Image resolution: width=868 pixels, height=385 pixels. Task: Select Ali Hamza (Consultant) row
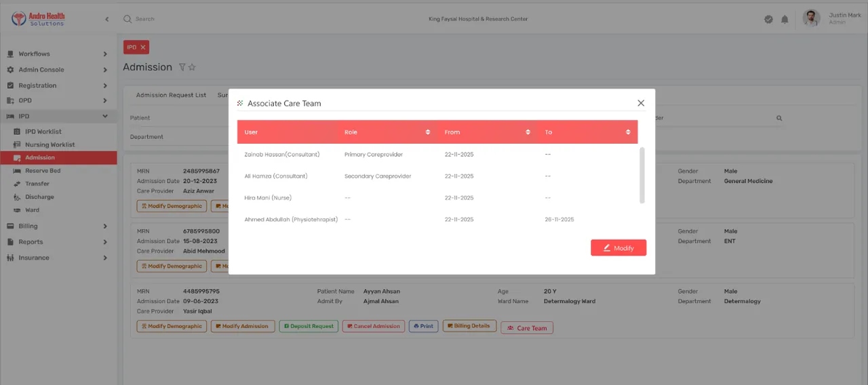437,176
